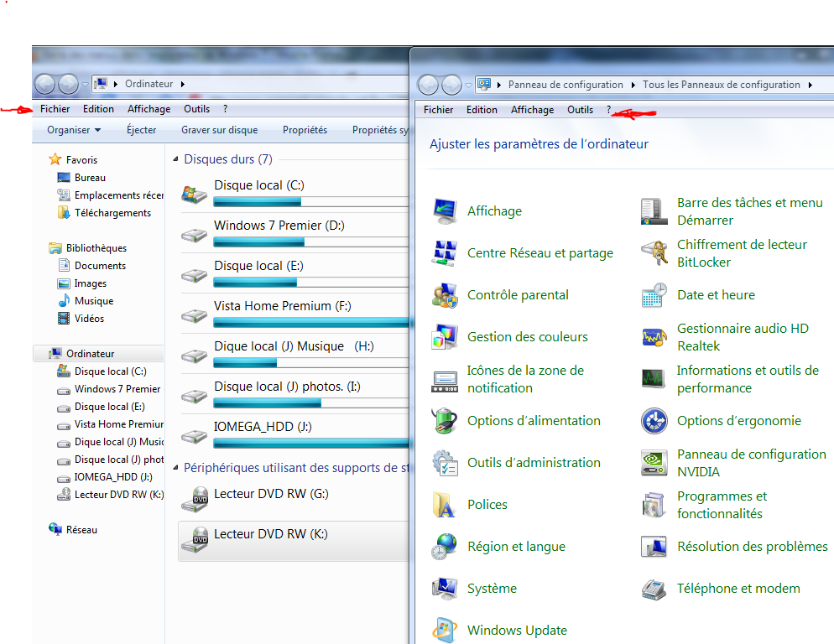
Task: Open Barre des tâches et menu Démarrer icon
Action: point(654,211)
